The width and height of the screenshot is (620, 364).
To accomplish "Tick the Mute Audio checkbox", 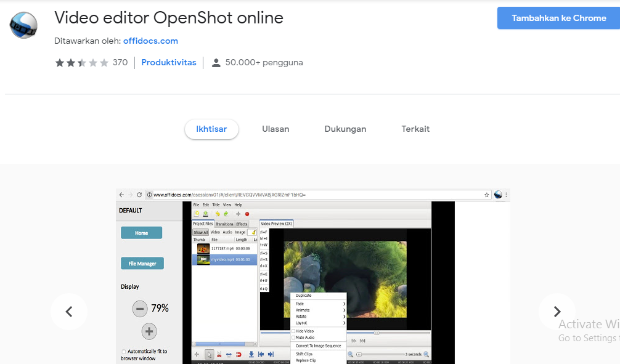I will tap(293, 338).
